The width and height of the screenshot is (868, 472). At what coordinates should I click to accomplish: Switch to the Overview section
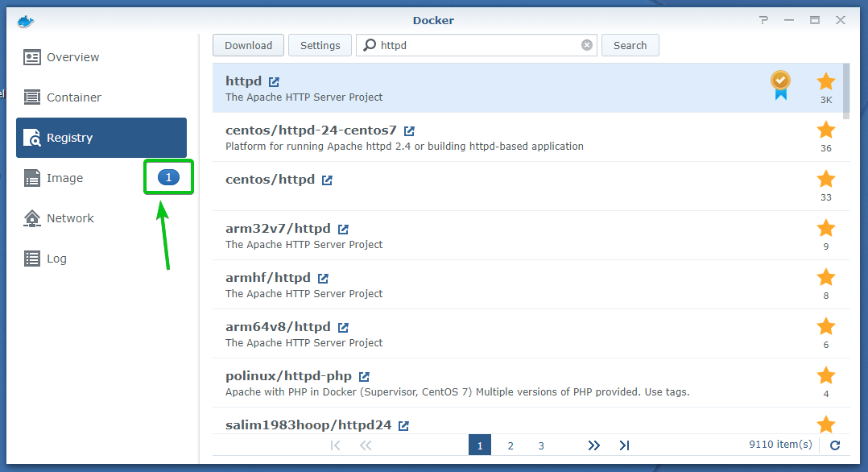72,57
